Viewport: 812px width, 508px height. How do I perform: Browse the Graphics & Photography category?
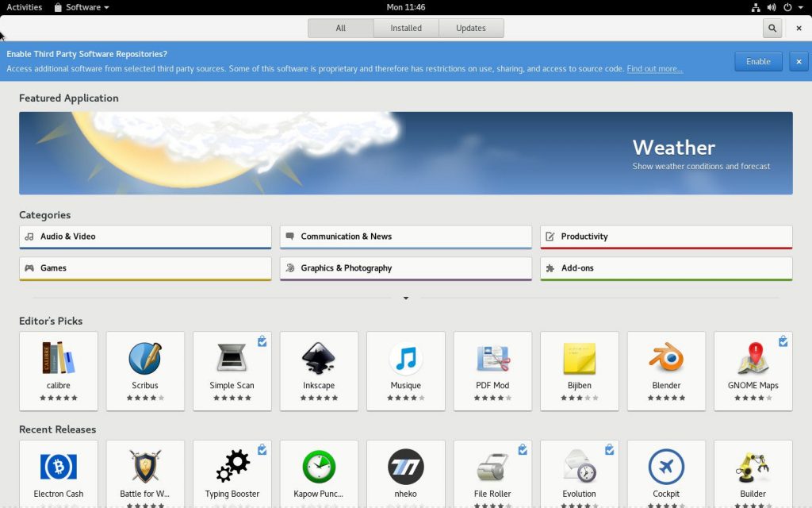(x=405, y=268)
